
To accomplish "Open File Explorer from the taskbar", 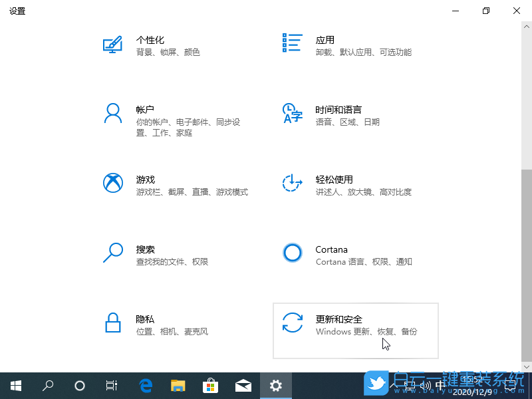I will (178, 386).
